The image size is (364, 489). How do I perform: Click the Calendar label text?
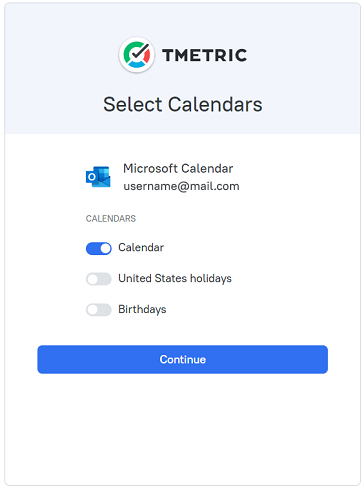click(x=141, y=247)
